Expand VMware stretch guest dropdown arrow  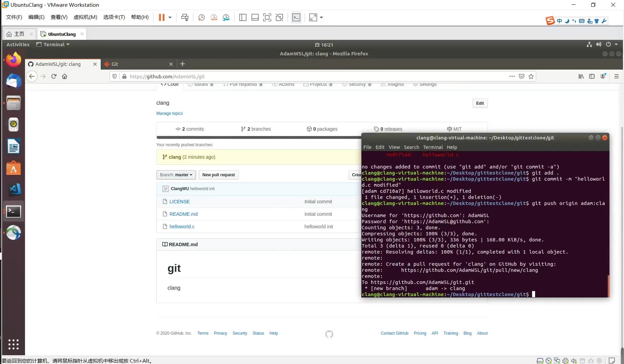click(x=321, y=17)
